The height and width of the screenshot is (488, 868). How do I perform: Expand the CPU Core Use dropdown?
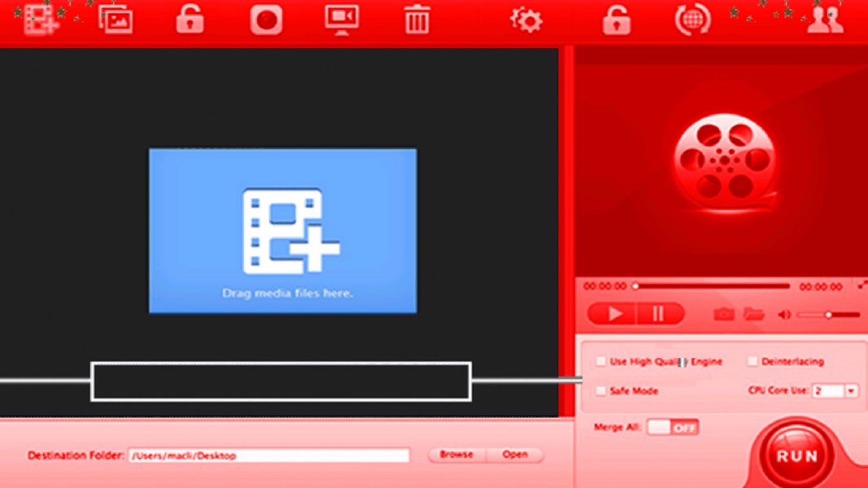point(852,390)
